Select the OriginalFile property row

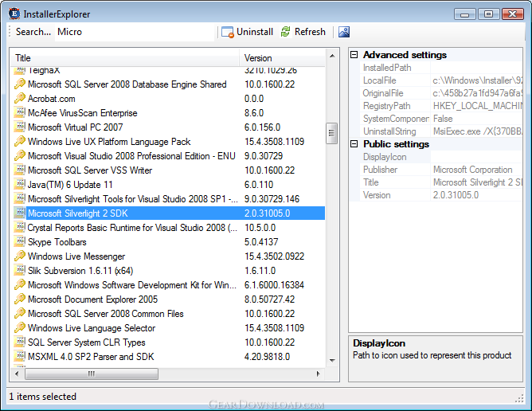click(x=440, y=93)
